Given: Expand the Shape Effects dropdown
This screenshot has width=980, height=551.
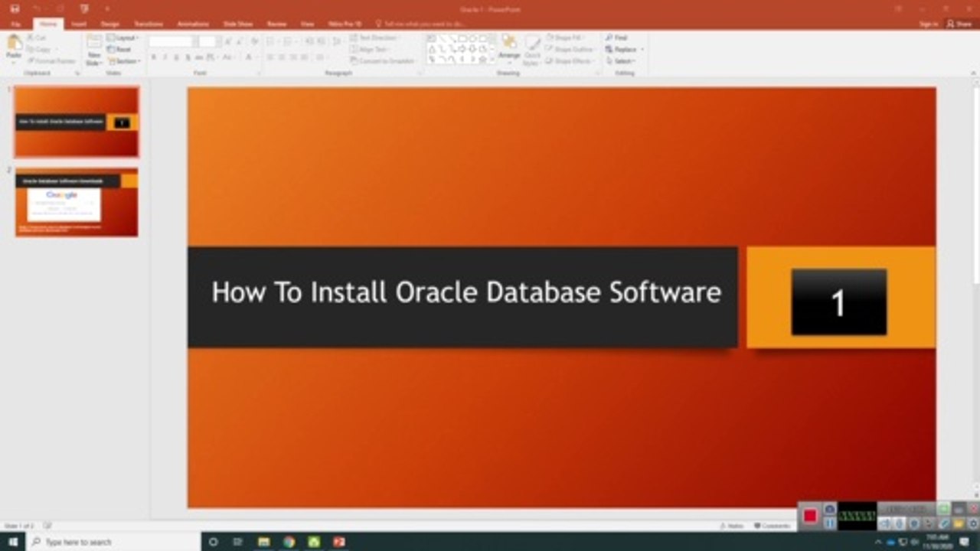Looking at the screenshot, I should click(571, 60).
